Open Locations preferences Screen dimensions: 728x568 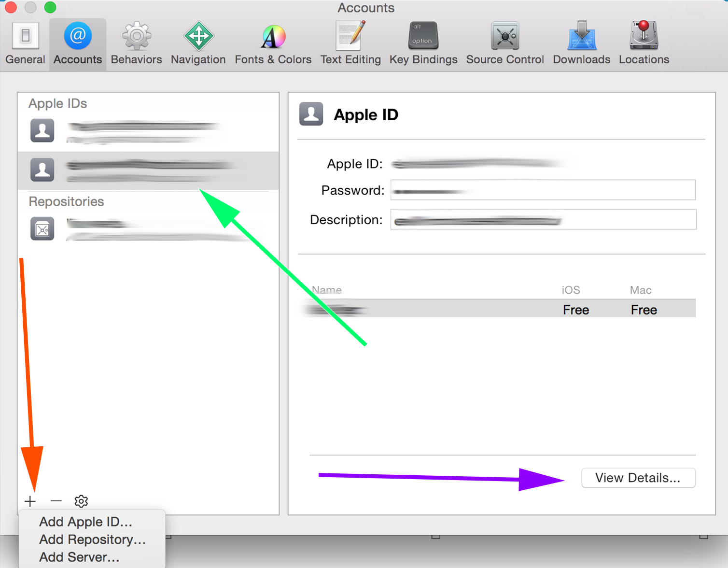point(644,43)
